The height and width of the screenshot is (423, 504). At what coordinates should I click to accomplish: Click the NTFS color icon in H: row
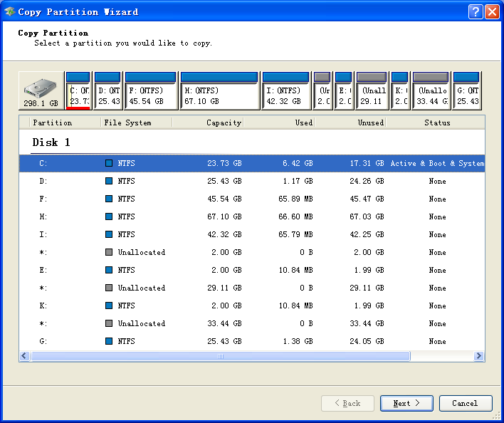coord(109,216)
